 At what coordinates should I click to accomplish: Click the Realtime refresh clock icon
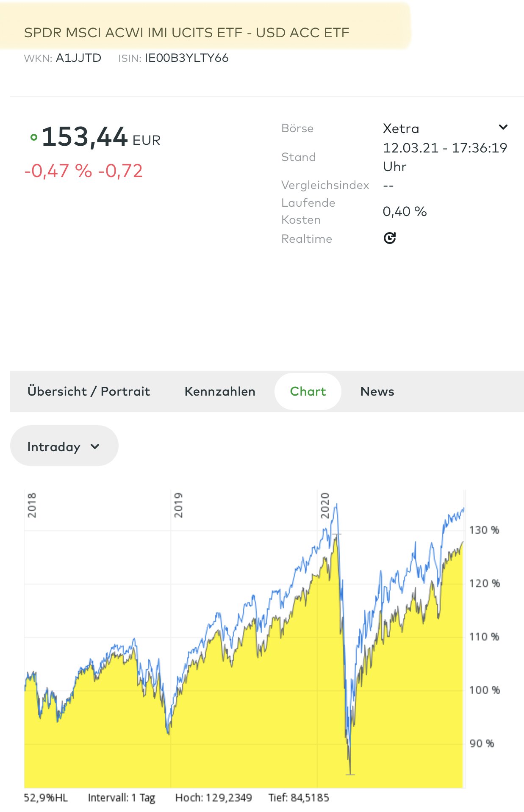pos(389,238)
